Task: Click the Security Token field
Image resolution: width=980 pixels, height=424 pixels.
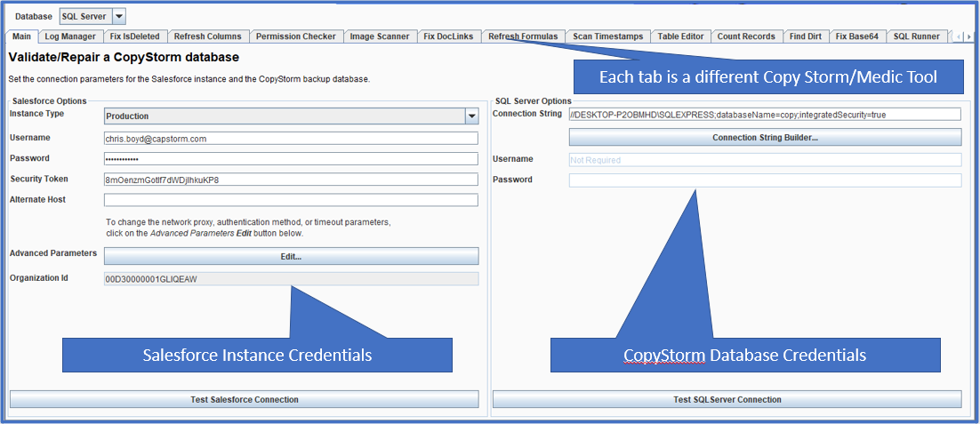Action: tap(292, 180)
